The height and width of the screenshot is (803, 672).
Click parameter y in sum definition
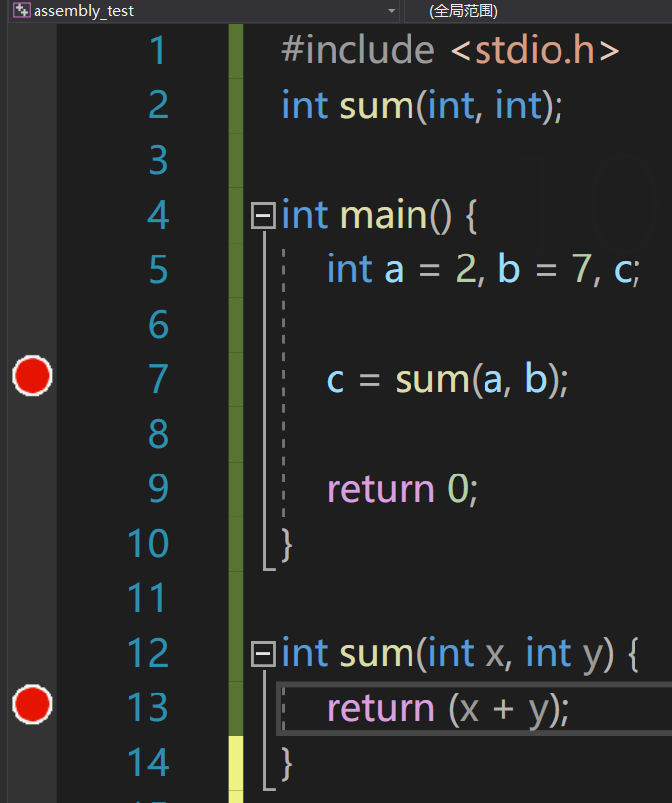coord(592,655)
